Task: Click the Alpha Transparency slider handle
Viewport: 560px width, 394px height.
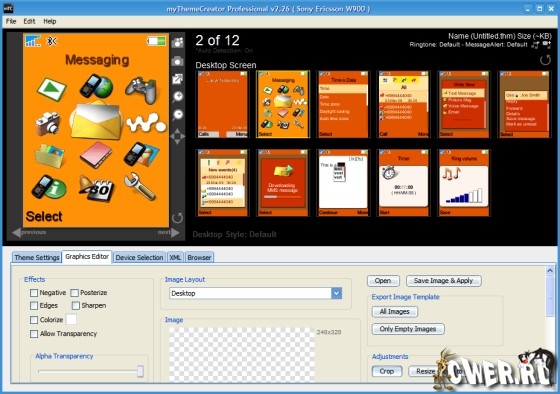Action: [x=140, y=371]
